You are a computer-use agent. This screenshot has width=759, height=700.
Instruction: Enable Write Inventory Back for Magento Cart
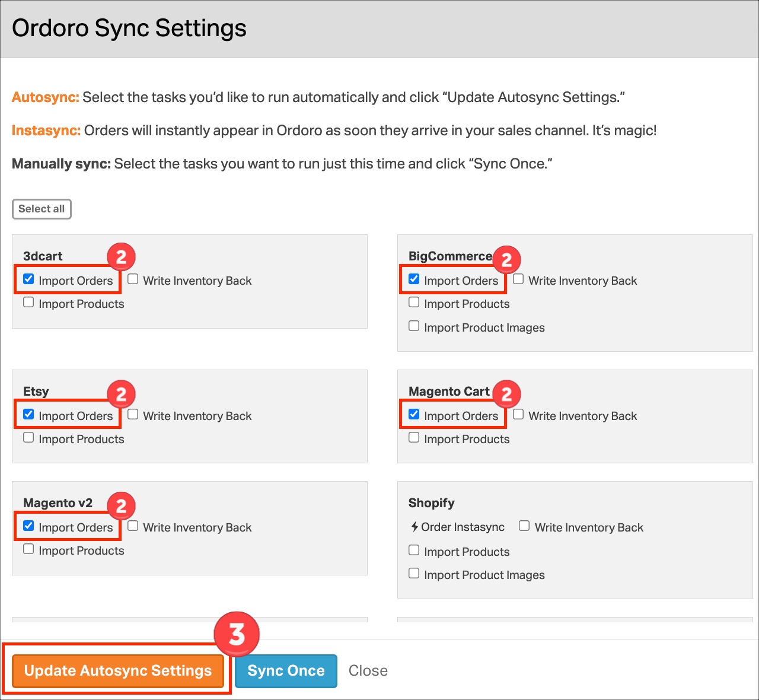(x=518, y=415)
